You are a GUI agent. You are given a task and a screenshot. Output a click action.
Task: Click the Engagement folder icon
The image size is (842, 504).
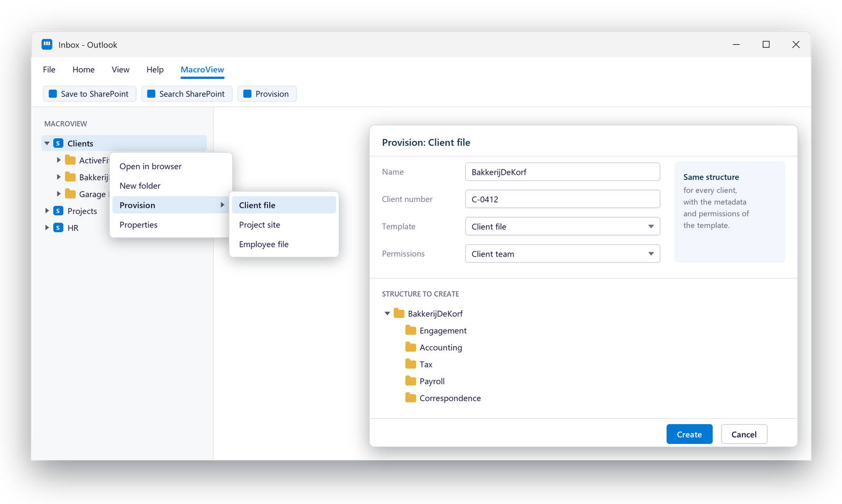point(410,330)
